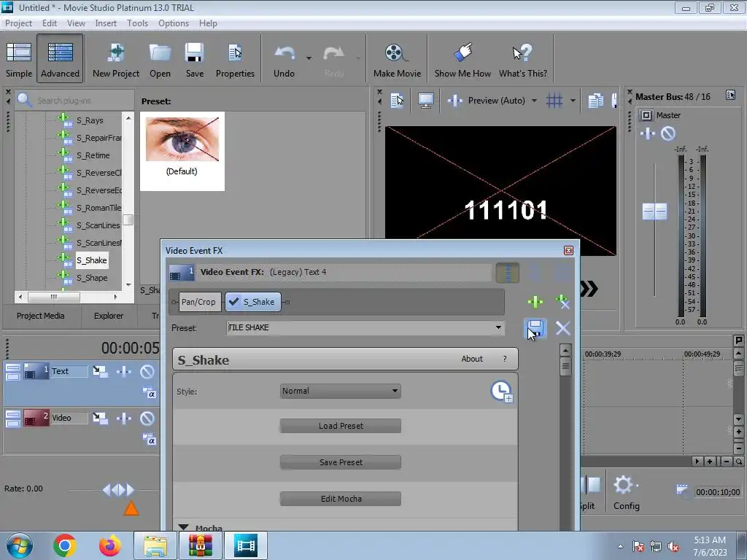Open the Preset TILE SHAKE dropdown

click(x=498, y=327)
